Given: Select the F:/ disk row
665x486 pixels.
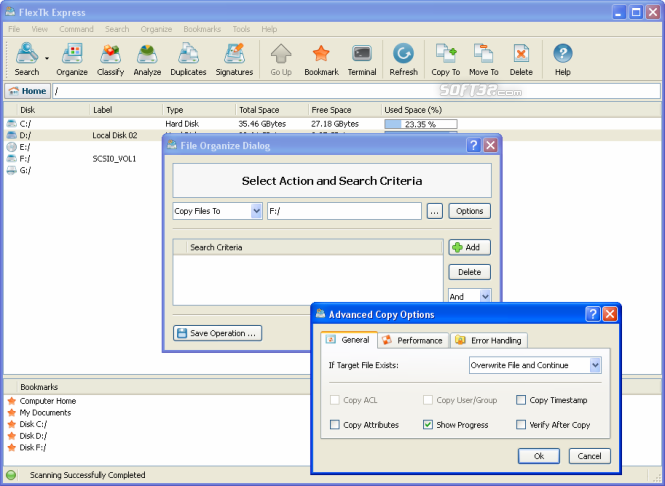Looking at the screenshot, I should [x=84, y=159].
